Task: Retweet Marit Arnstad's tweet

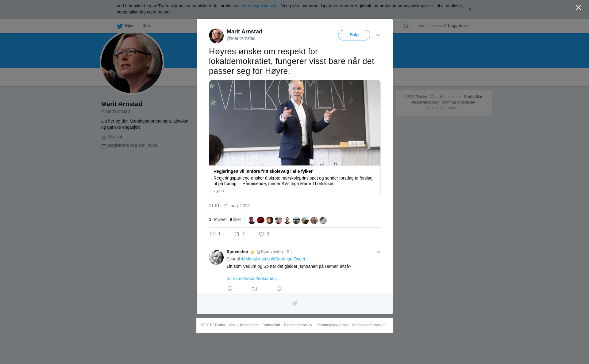Action: [237, 234]
